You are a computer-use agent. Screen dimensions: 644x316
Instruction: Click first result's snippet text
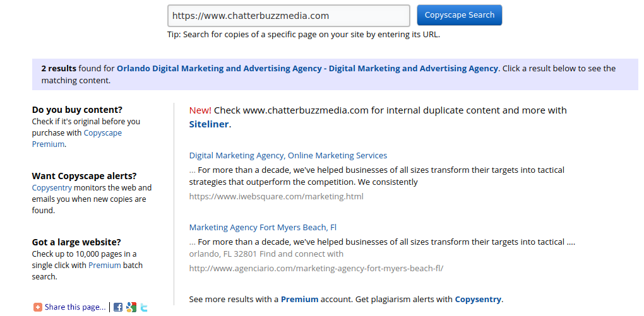[377, 175]
